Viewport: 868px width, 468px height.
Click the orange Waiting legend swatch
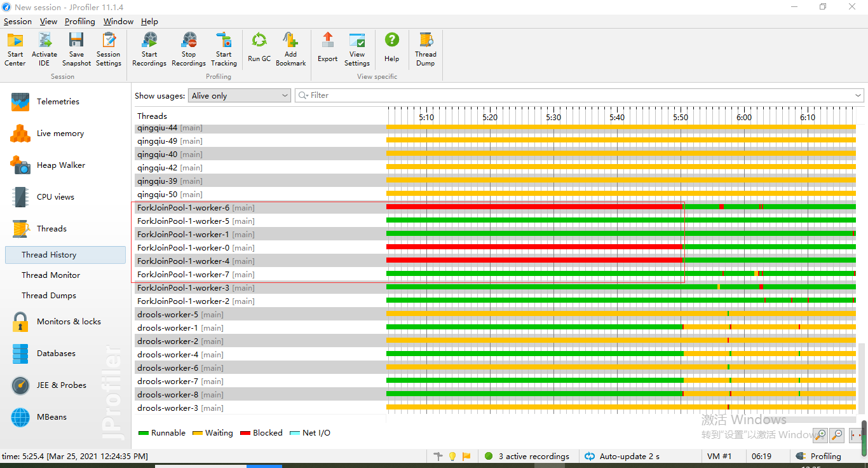(198, 433)
